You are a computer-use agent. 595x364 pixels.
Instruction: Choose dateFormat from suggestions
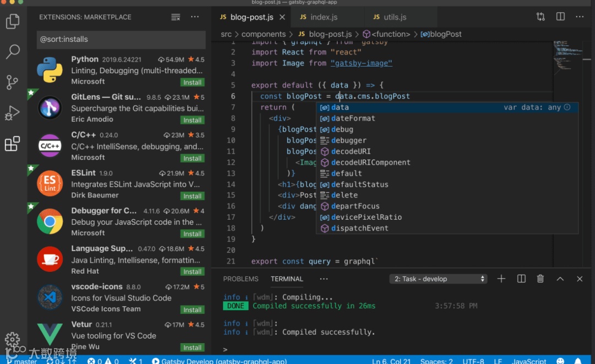pos(447,118)
